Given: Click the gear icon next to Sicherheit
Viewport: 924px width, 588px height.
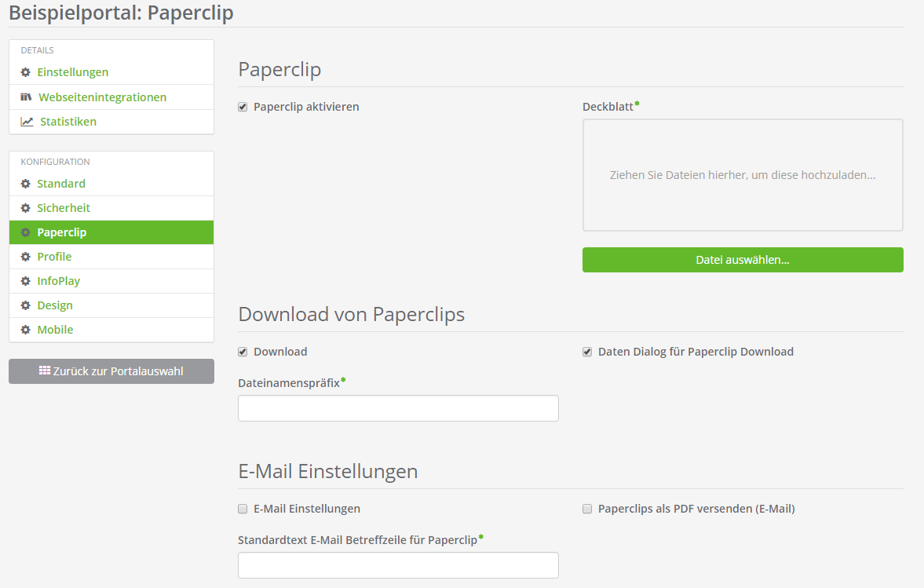Looking at the screenshot, I should point(26,208).
